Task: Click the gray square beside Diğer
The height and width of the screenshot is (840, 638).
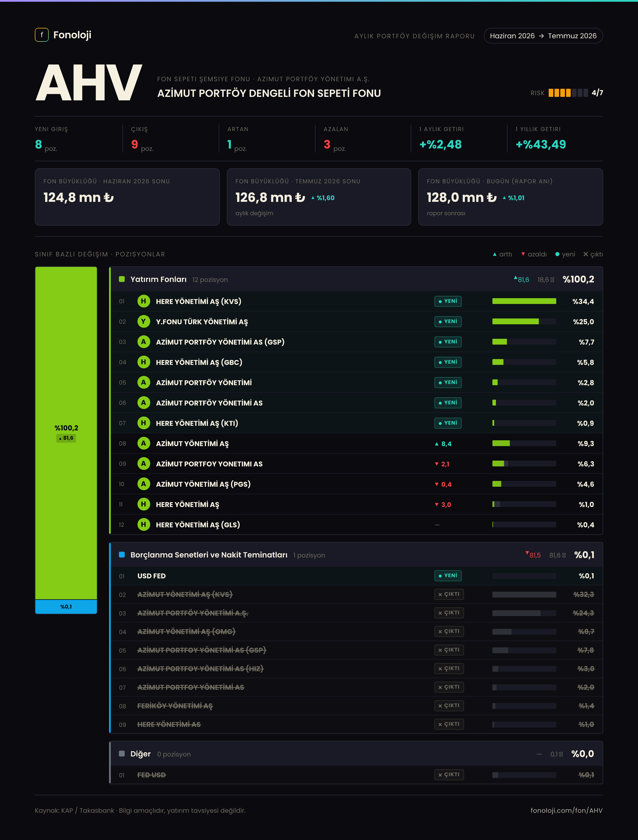Action: pos(122,754)
